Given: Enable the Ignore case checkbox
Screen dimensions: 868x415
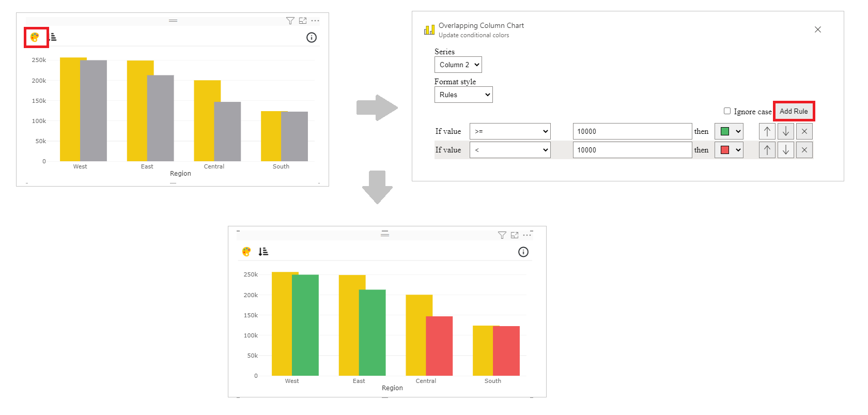Looking at the screenshot, I should tap(727, 111).
